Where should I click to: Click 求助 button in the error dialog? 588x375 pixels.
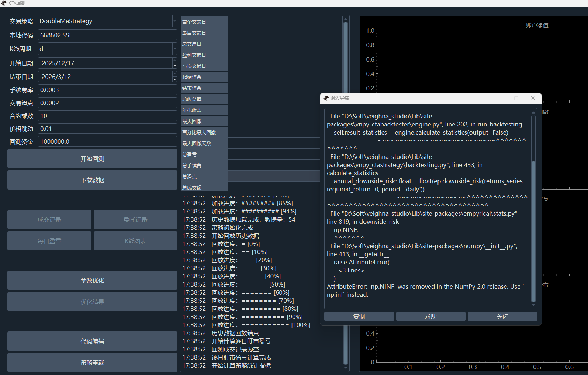(x=430, y=317)
